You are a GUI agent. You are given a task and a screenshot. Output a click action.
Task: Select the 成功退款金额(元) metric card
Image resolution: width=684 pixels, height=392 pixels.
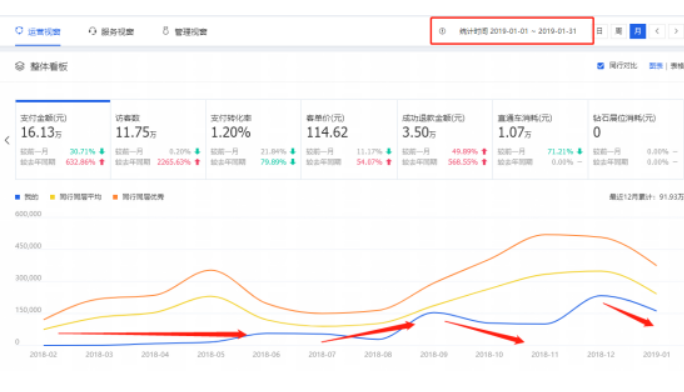pyautogui.click(x=445, y=140)
